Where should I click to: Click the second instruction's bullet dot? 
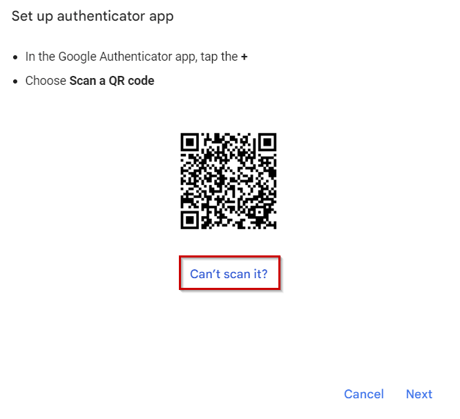coord(15,81)
